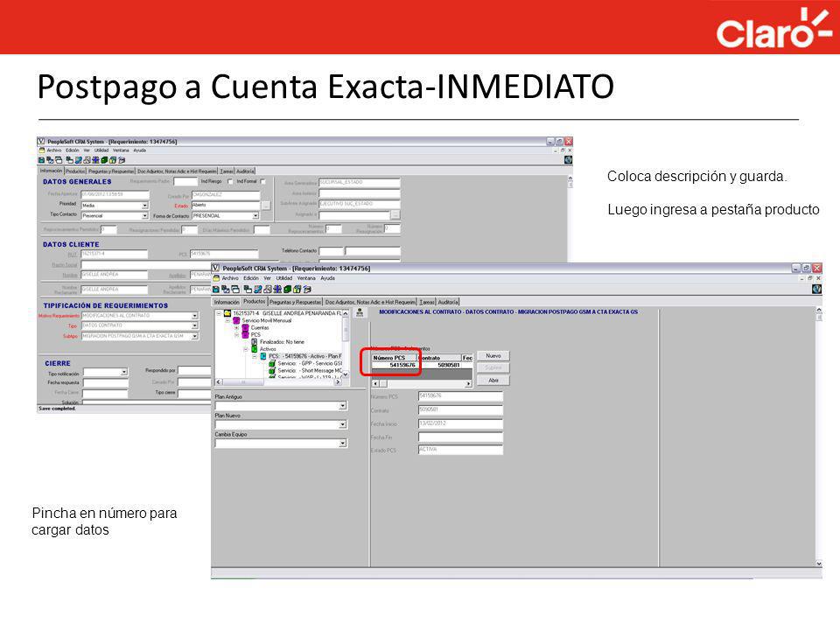Open the Tipo Contacto dropdown
Viewport: 840px width, 630px height.
[145, 215]
